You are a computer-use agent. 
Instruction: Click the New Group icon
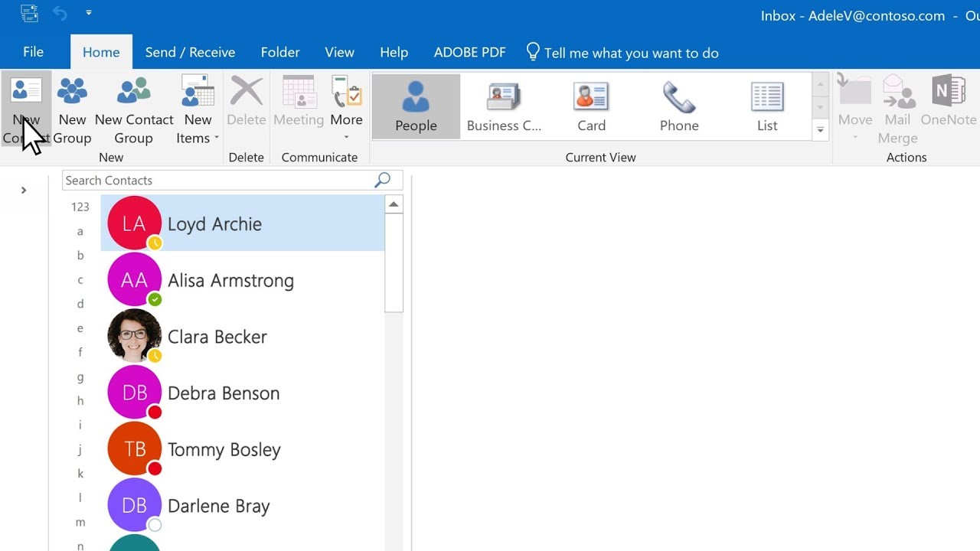[72, 90]
